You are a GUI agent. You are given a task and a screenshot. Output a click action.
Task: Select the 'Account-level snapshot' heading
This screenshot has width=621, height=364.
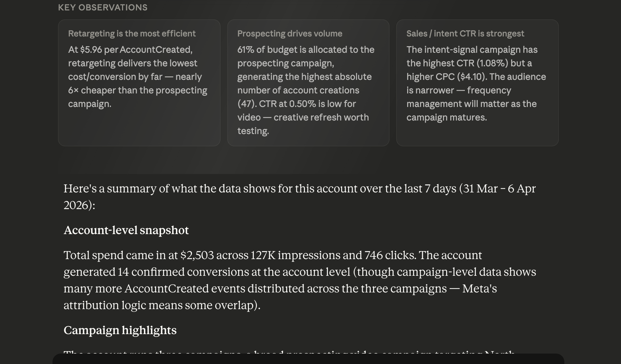(126, 230)
